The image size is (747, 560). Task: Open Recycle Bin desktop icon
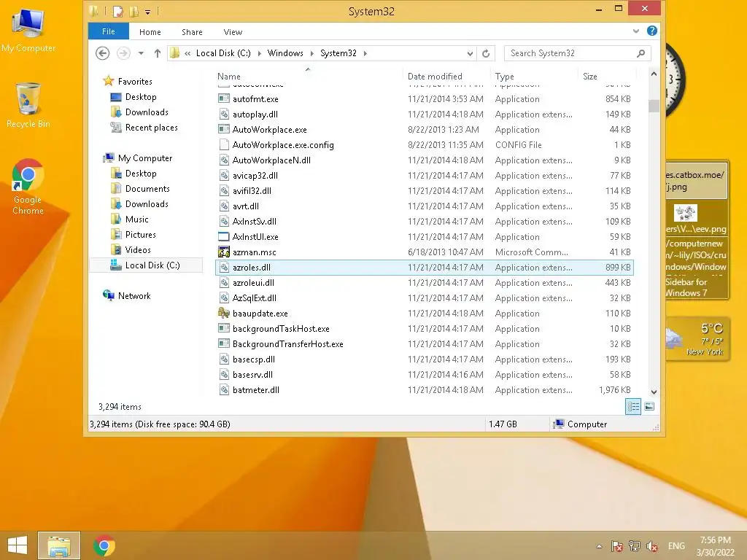pyautogui.click(x=28, y=106)
